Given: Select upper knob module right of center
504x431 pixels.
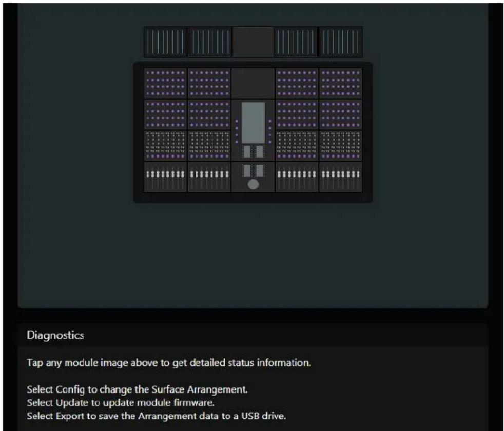Looking at the screenshot, I should tap(297, 83).
